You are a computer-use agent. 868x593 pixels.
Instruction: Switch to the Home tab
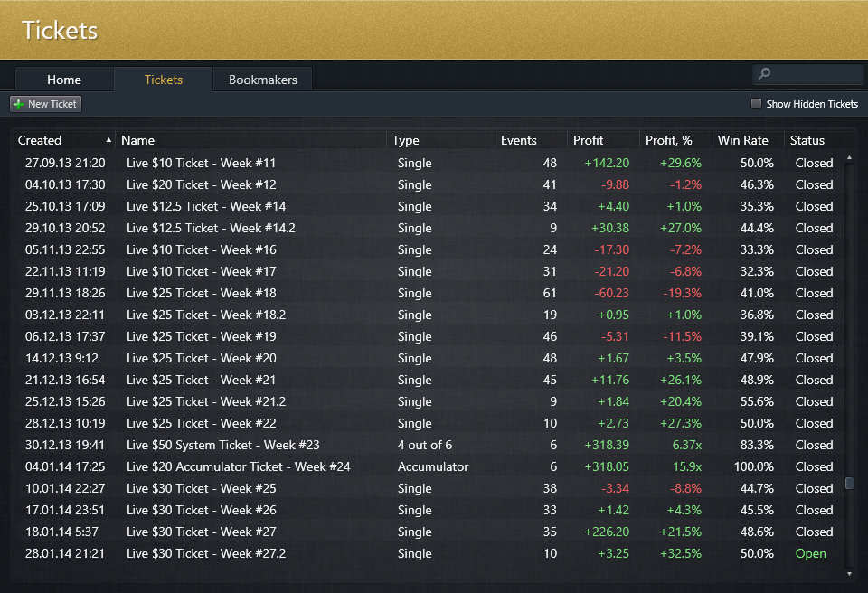pyautogui.click(x=63, y=80)
